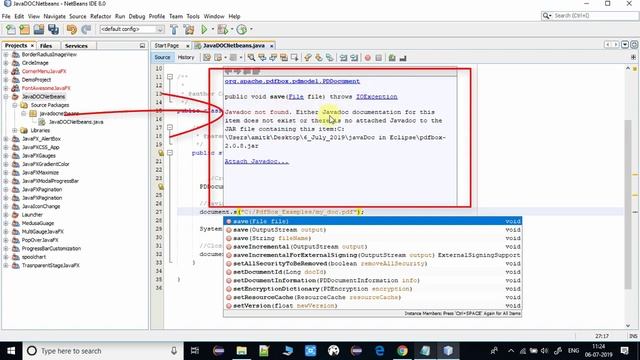Open the Navigate menu
The width and height of the screenshot is (640, 360).
54,16
